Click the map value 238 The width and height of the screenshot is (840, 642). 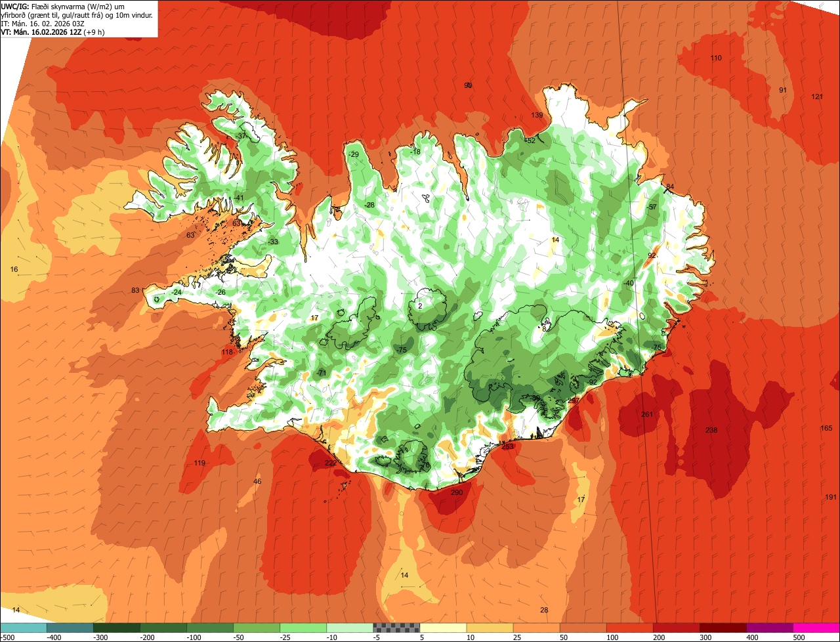click(711, 431)
